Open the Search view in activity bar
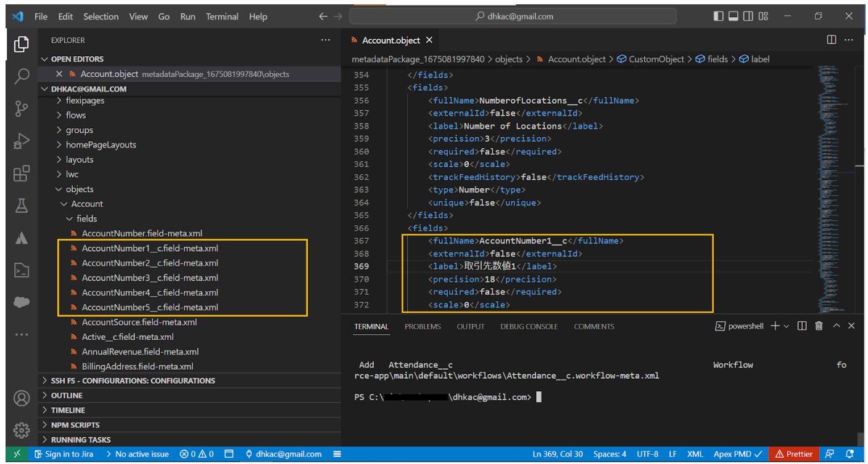 pos(22,76)
